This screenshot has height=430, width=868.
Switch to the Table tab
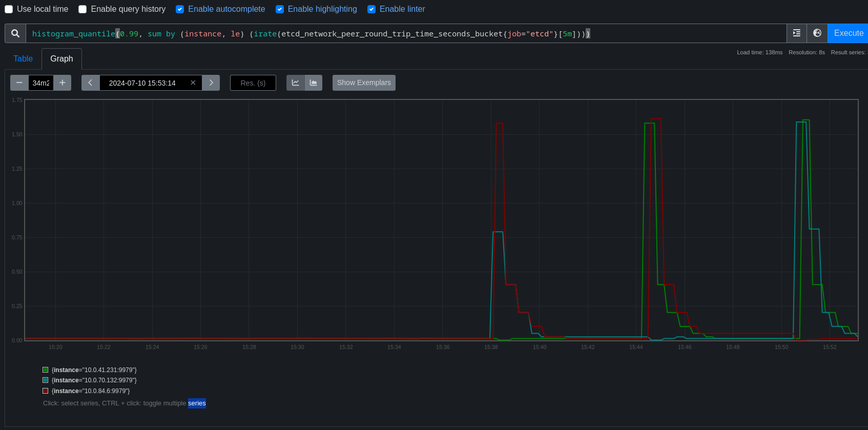(23, 59)
